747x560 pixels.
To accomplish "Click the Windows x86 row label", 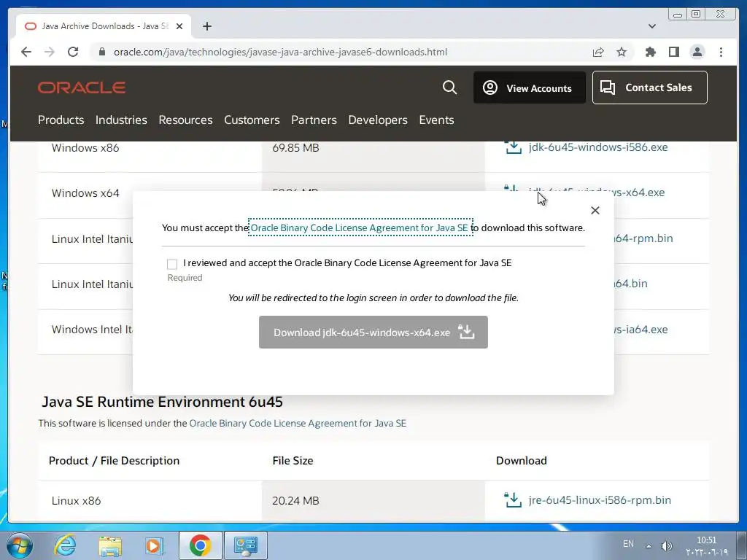I will pos(85,148).
